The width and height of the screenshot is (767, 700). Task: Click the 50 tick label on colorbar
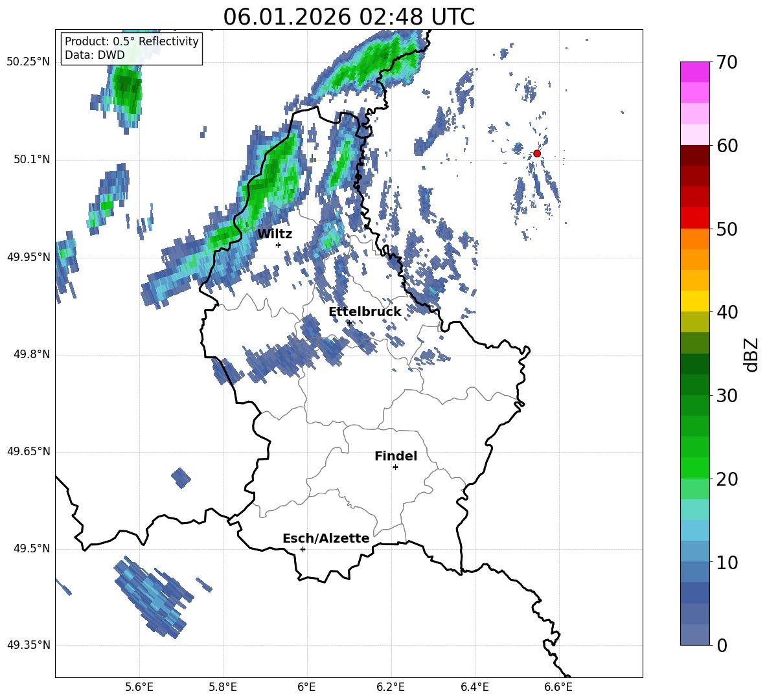coord(727,229)
